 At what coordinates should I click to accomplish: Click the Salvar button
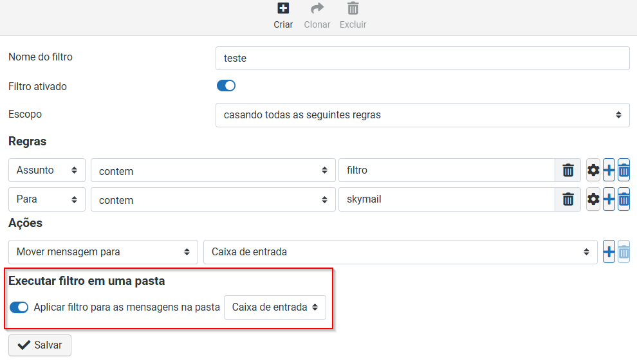pos(40,345)
